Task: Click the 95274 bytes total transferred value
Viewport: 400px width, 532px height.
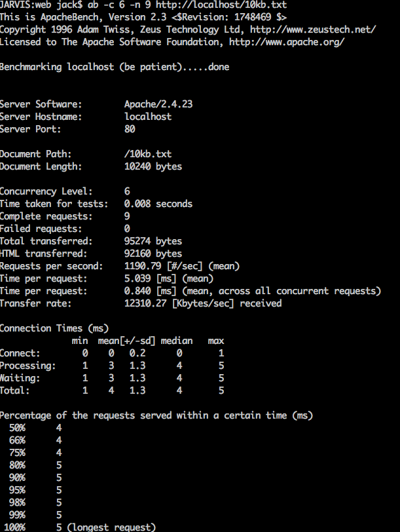Action: point(153,241)
